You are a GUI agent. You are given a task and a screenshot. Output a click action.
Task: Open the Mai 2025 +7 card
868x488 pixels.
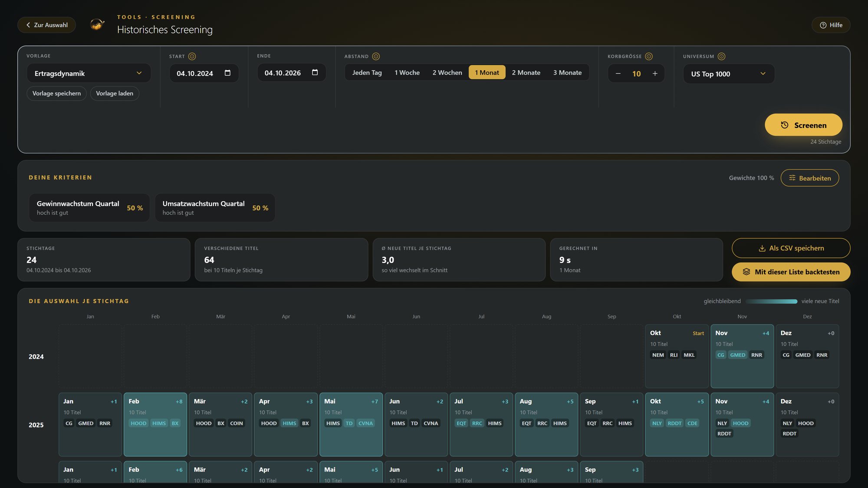[351, 424]
